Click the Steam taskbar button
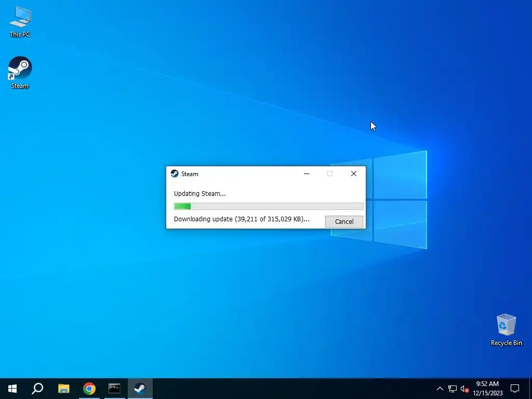532x399 pixels. click(140, 389)
